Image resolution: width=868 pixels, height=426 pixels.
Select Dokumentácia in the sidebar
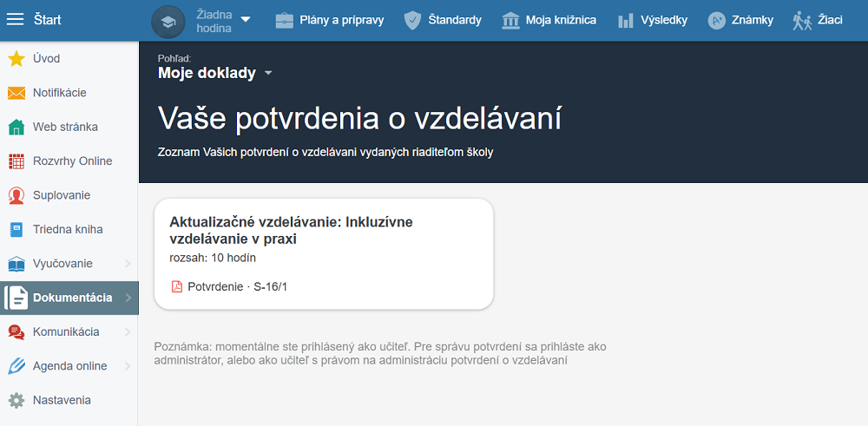[69, 298]
